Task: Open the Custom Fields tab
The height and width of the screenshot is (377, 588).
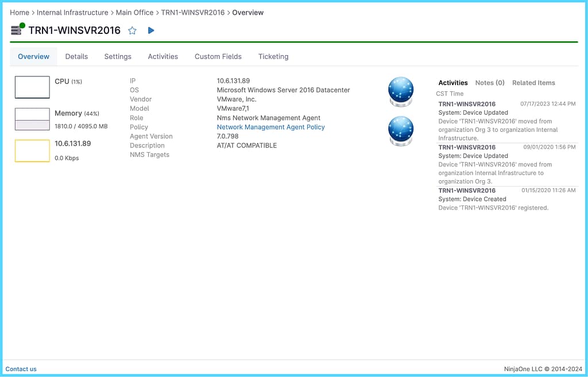Action: (x=218, y=57)
